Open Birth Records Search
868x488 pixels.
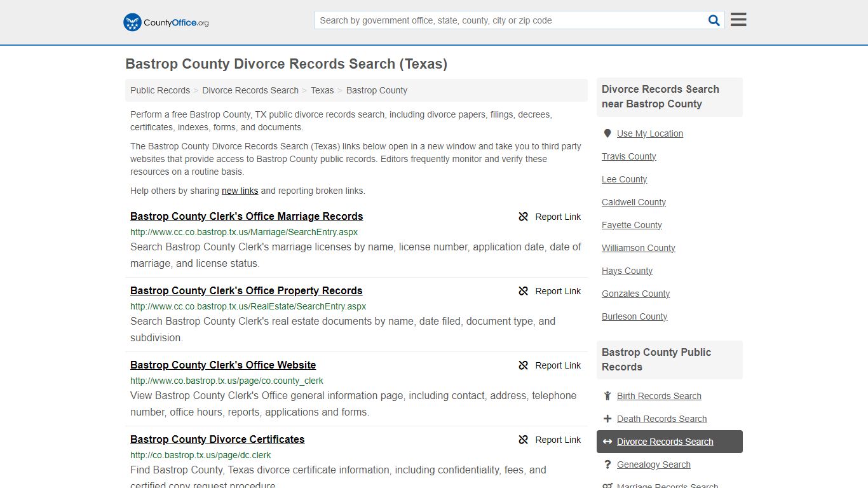tap(659, 396)
